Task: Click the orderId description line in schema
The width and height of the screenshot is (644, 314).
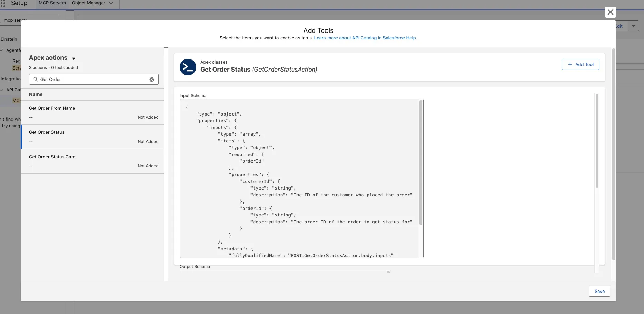Action: coord(331,222)
